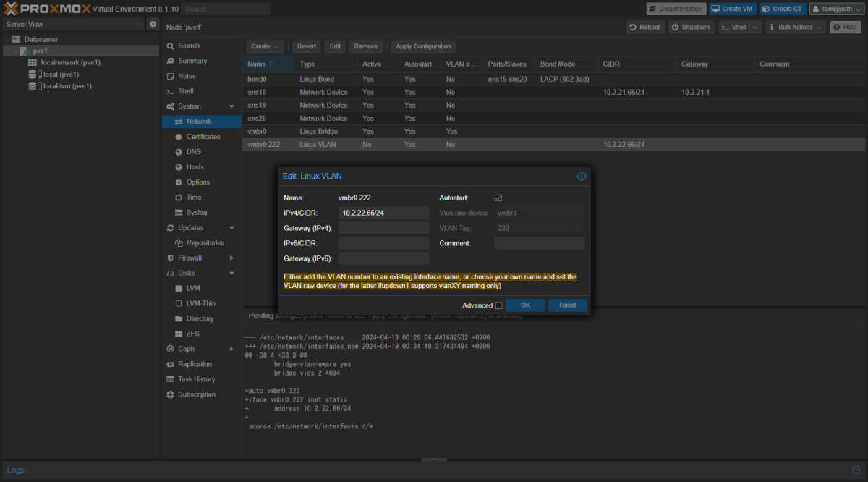Click the Gateway (IPv6) input field
The image size is (868, 482).
384,258
